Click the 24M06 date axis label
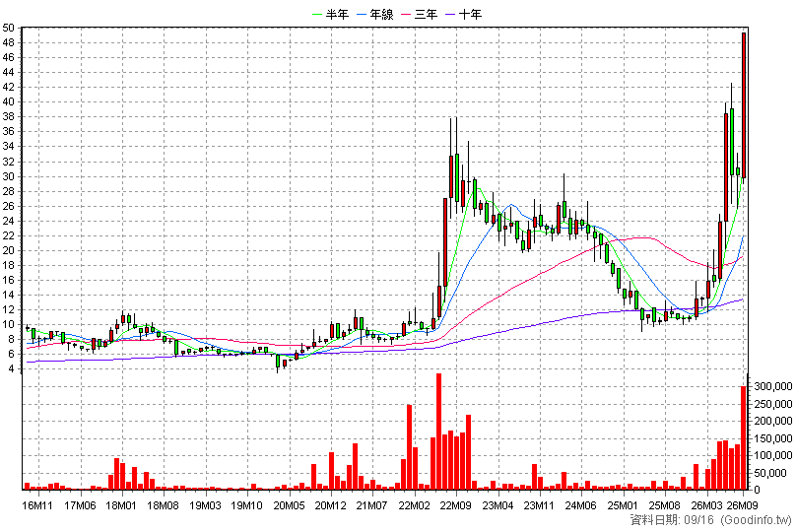 point(581,505)
